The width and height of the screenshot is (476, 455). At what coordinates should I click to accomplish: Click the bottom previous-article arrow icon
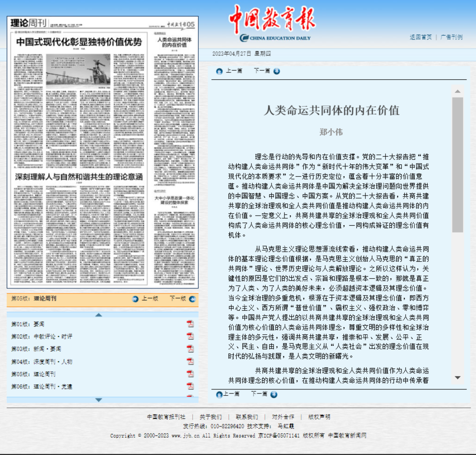click(x=219, y=395)
